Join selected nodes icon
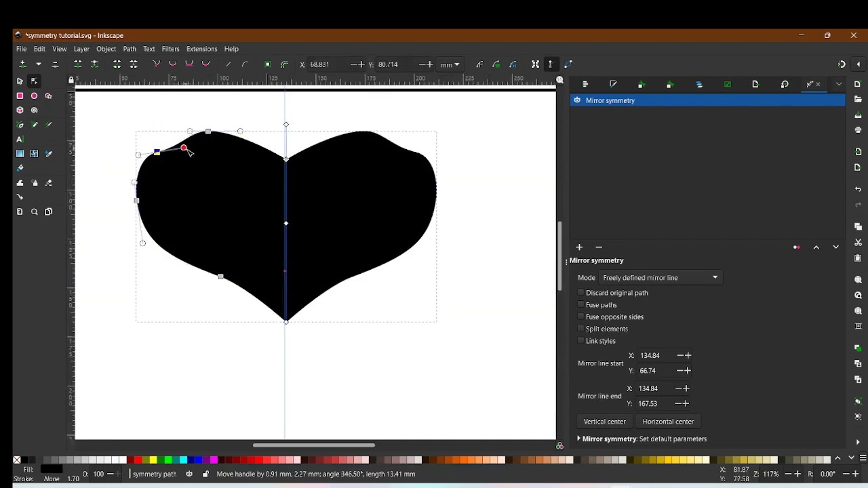This screenshot has height=488, width=868. [78, 64]
